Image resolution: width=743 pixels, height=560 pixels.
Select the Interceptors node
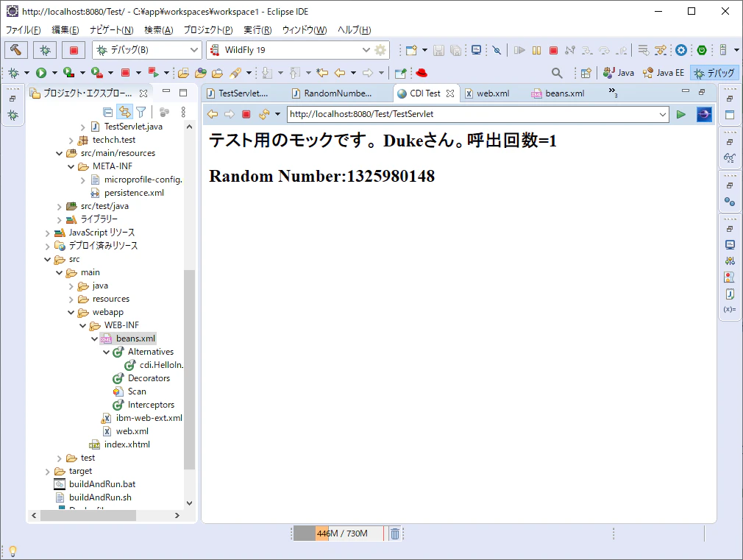click(151, 405)
